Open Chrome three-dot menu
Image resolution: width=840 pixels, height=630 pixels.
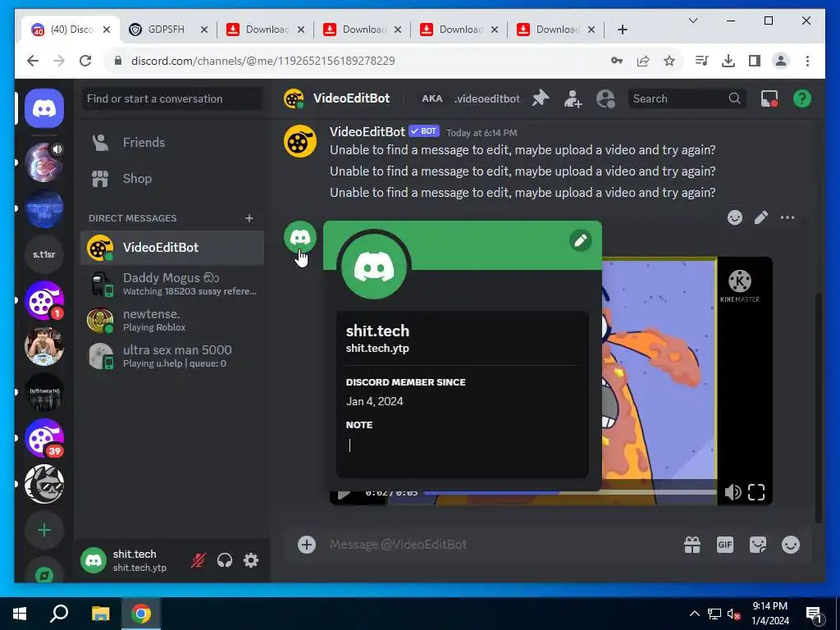coord(807,61)
